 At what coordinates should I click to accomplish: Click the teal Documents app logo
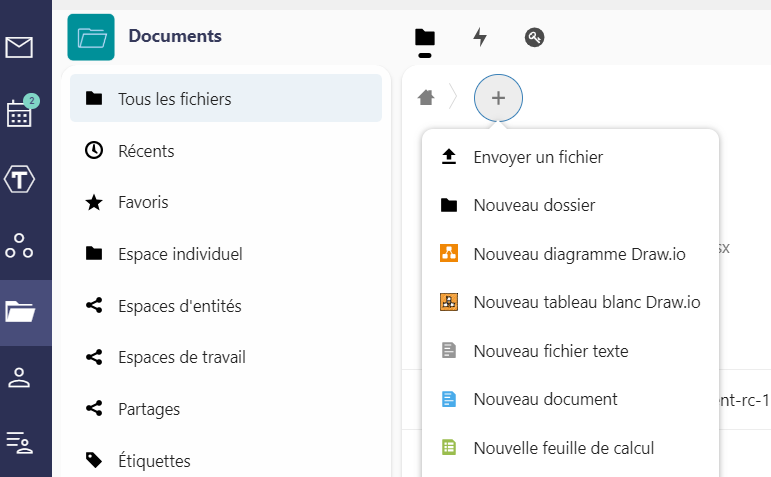point(91,37)
